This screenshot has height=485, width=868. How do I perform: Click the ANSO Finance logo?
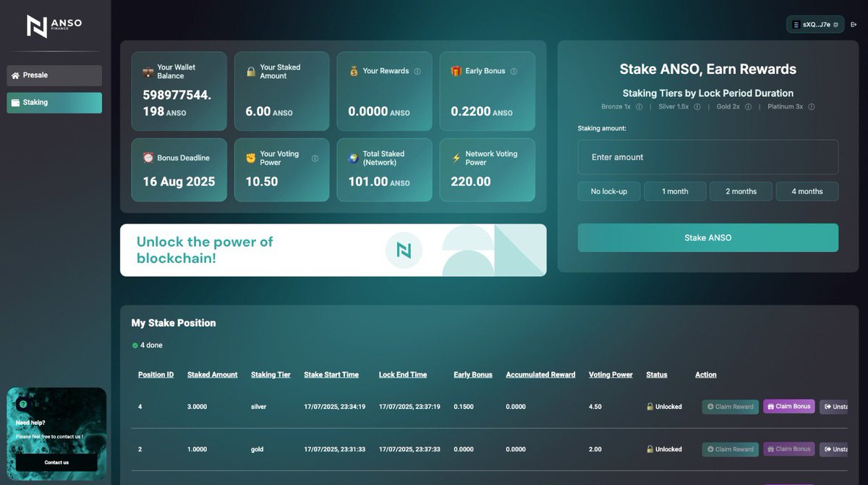coord(54,25)
